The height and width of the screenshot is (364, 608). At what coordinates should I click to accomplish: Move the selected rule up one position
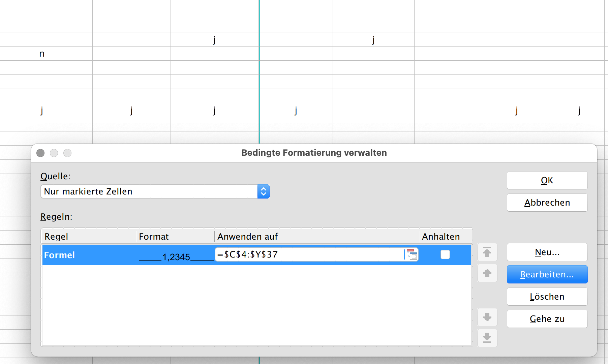[x=487, y=273]
